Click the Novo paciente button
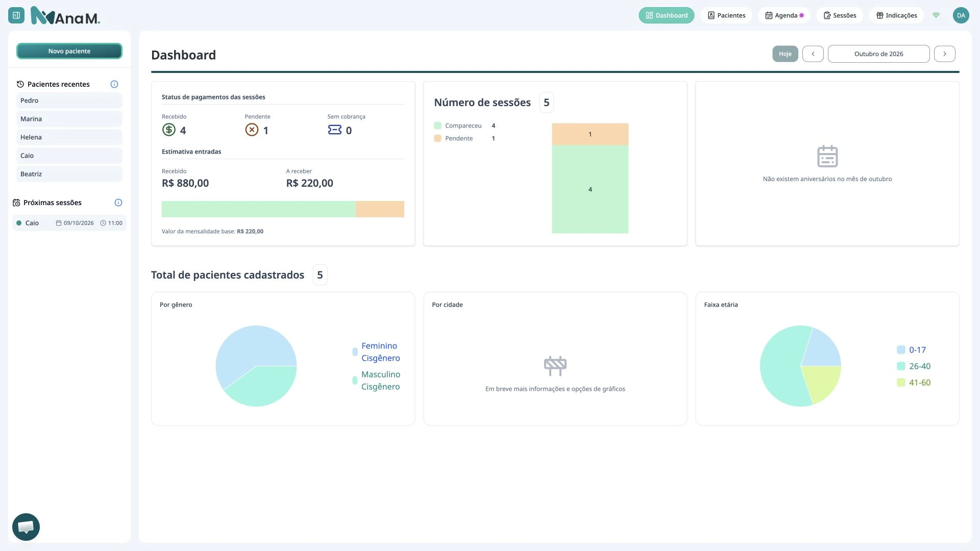 [69, 51]
